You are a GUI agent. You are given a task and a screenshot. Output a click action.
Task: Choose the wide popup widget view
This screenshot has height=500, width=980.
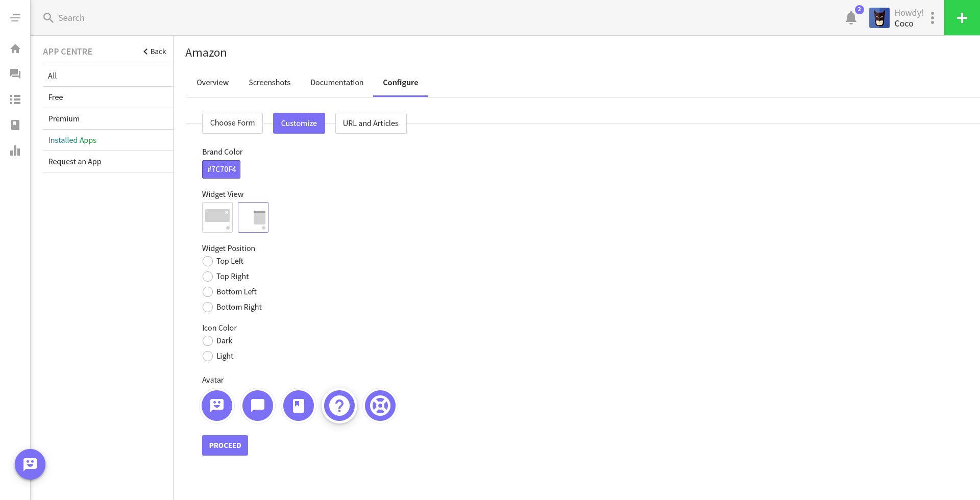(x=217, y=217)
